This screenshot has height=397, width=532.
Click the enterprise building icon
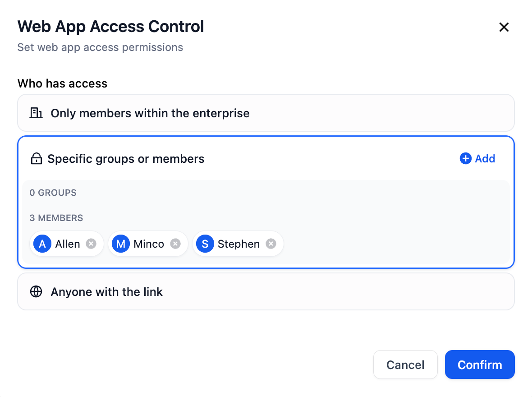pyautogui.click(x=36, y=113)
